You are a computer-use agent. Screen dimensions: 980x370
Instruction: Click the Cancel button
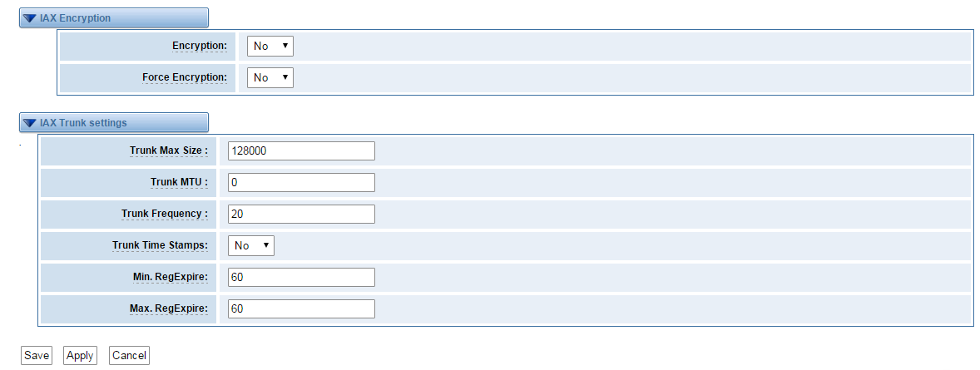[x=130, y=355]
